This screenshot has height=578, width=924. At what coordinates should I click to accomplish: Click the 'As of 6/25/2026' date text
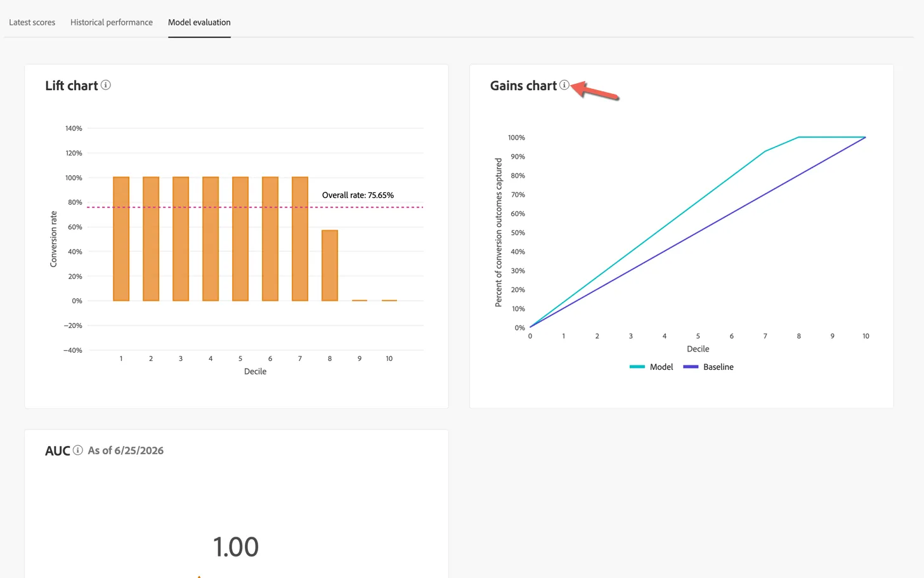(126, 450)
